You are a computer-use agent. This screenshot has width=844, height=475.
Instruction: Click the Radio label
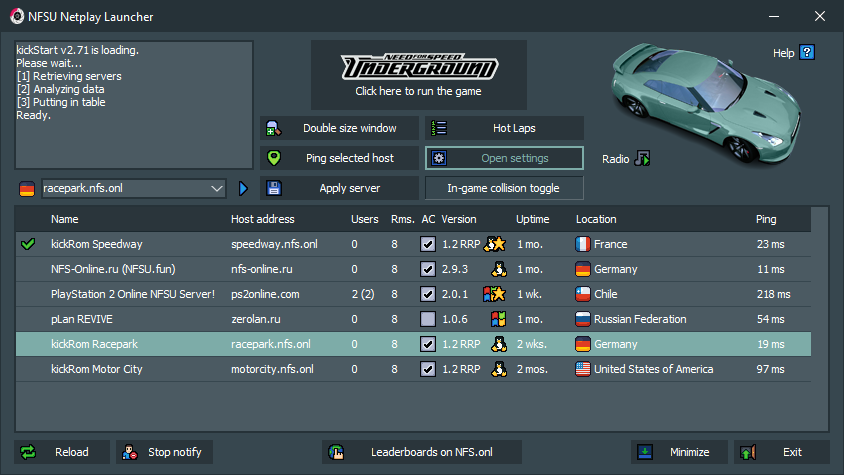(616, 159)
